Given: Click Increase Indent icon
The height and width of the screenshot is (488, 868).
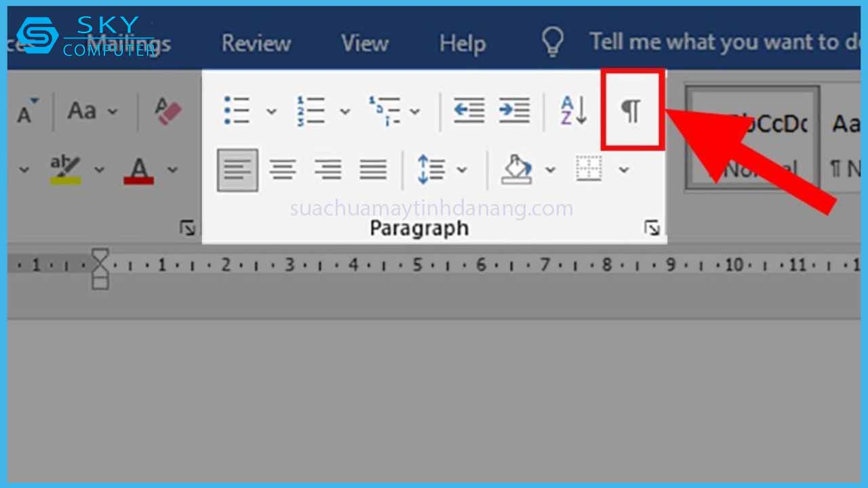Looking at the screenshot, I should click(514, 110).
